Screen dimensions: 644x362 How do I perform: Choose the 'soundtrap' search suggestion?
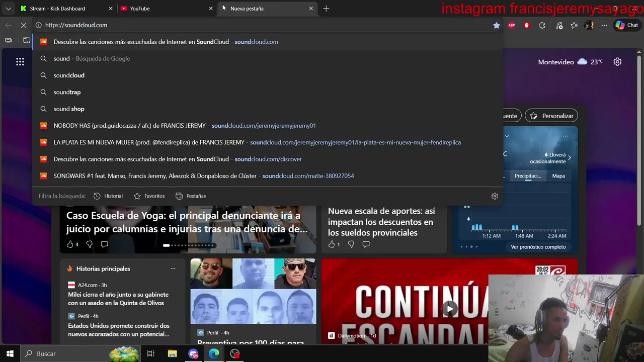click(x=267, y=92)
